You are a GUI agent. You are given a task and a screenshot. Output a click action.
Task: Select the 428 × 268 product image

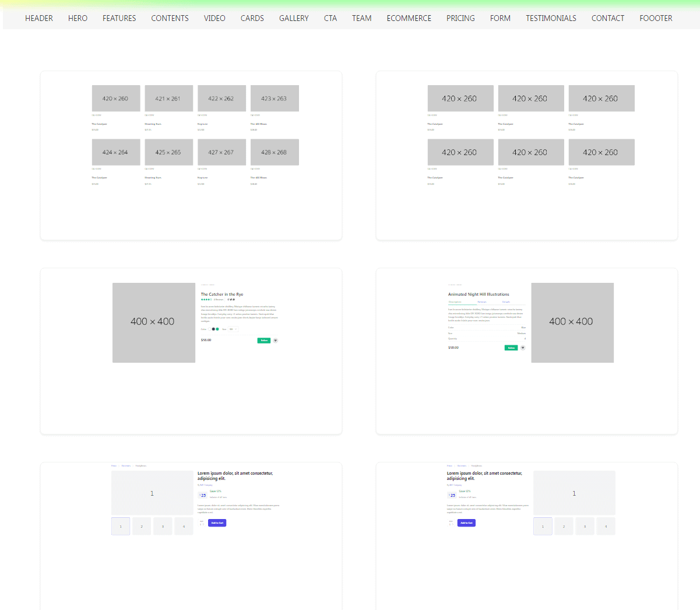[275, 152]
